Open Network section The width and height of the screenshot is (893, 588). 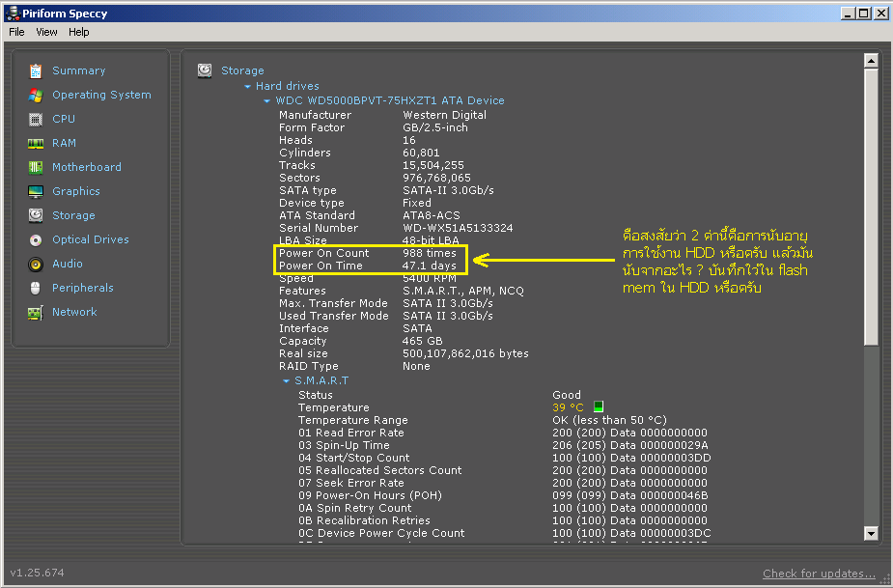coord(74,312)
